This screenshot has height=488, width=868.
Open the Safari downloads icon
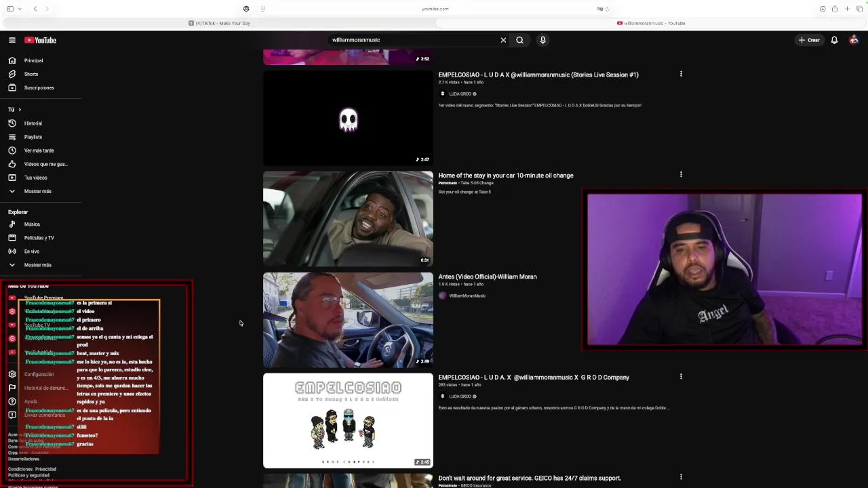pos(823,9)
